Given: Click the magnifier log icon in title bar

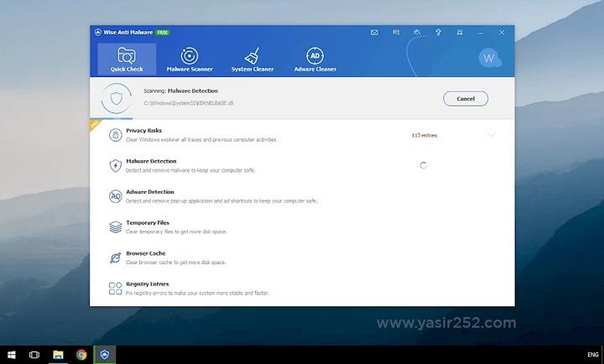Looking at the screenshot, I should tap(417, 33).
